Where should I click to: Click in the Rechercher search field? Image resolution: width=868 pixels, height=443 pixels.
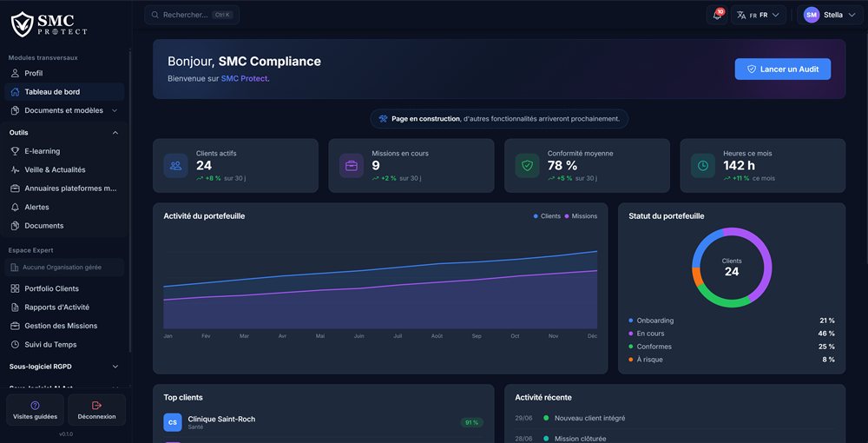192,15
